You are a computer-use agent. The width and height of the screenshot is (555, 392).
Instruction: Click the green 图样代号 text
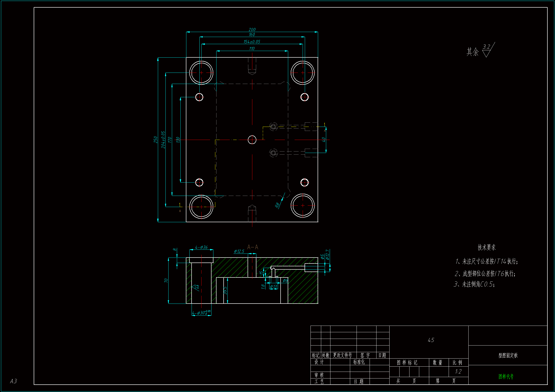pos(506,377)
